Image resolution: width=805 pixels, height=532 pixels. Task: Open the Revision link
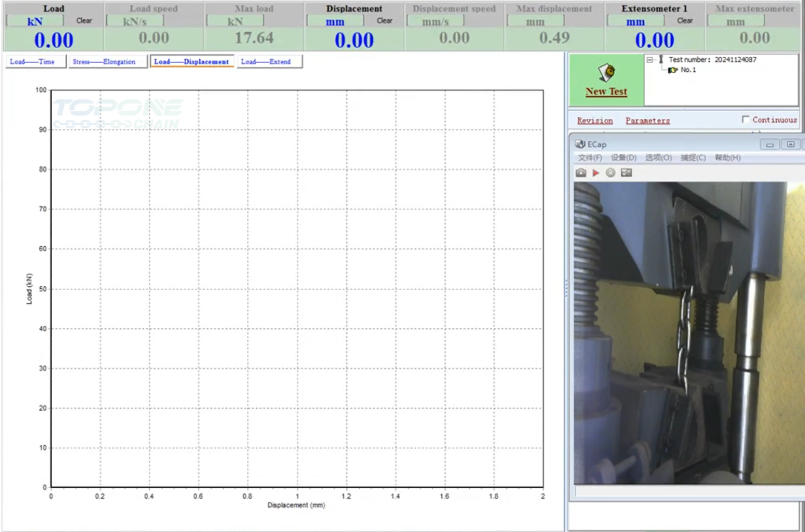click(x=595, y=121)
